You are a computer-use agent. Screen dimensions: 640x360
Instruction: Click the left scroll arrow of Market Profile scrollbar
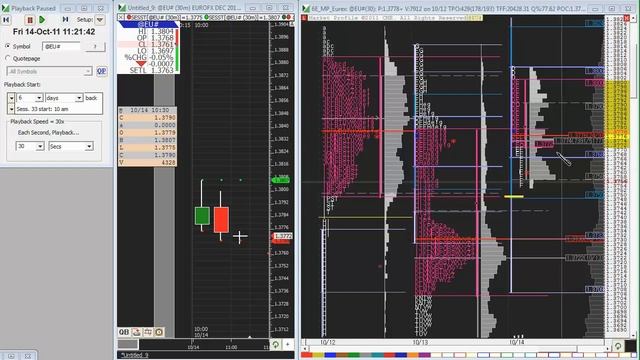pyautogui.click(x=305, y=349)
